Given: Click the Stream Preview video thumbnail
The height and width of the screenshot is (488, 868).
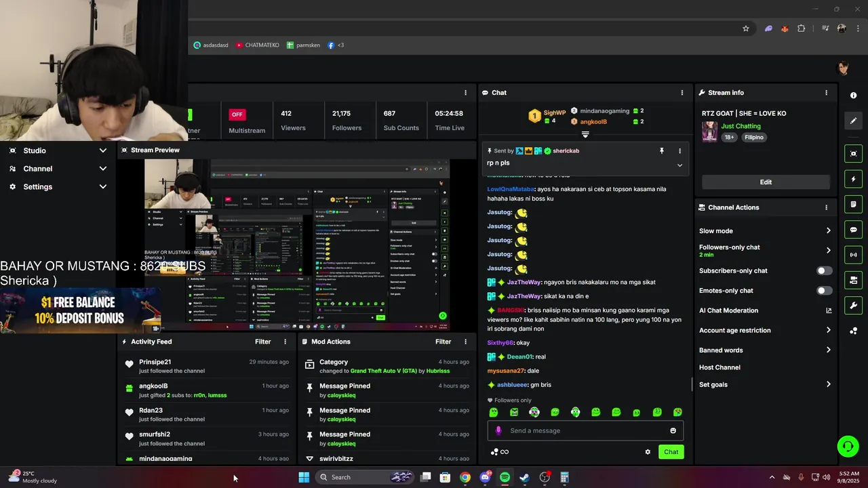Looking at the screenshot, I should [x=297, y=245].
